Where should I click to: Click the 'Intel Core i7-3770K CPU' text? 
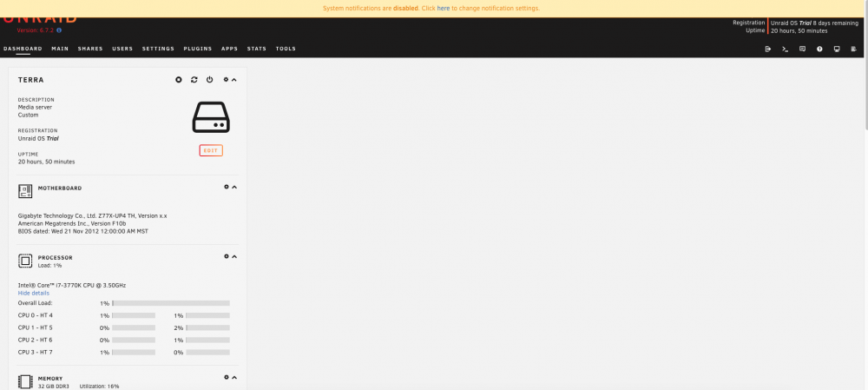pos(72,285)
